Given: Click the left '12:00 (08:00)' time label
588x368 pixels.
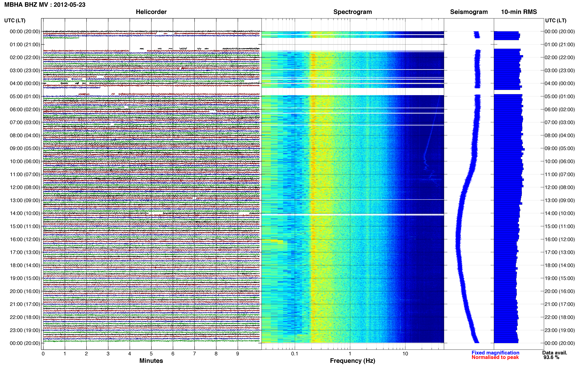Looking at the screenshot, I should tap(25, 187).
